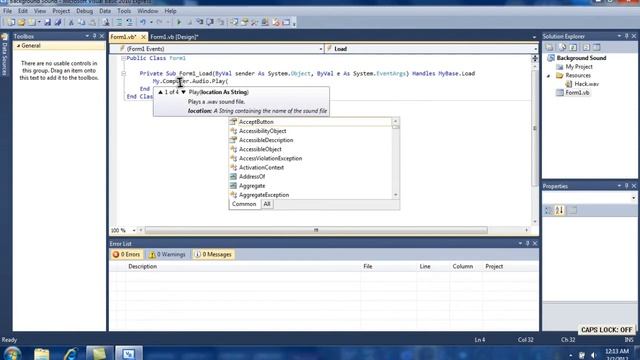640x360 pixels.
Task: Click the Solution Explorer toolbar icon
Action: point(234,22)
